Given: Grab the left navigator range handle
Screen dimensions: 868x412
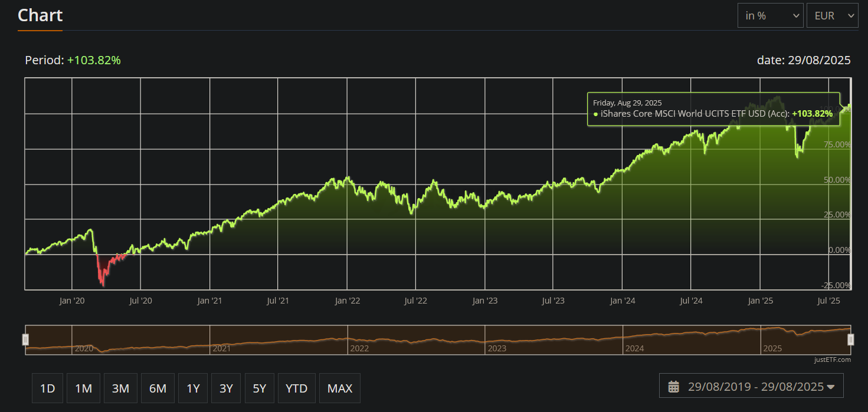Looking at the screenshot, I should coord(25,340).
